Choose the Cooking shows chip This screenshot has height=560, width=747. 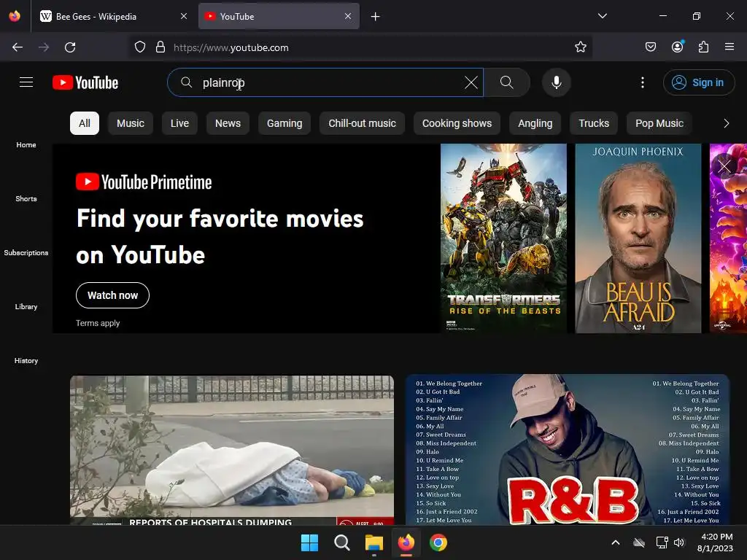click(x=457, y=123)
